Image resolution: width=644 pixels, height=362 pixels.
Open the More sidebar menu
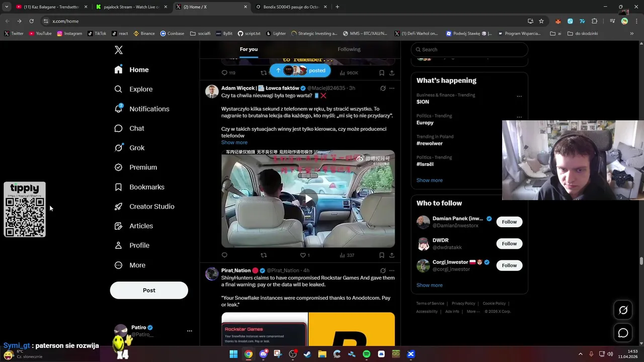[x=130, y=265]
